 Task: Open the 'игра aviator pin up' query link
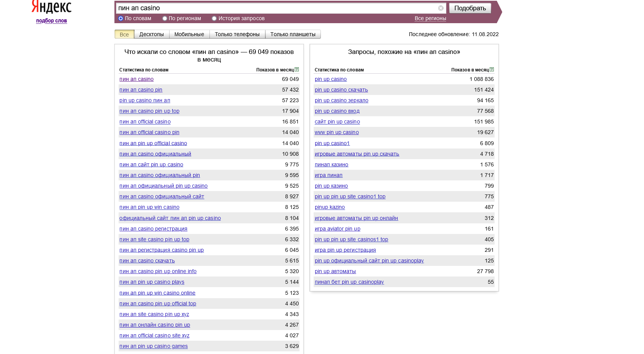tap(338, 229)
